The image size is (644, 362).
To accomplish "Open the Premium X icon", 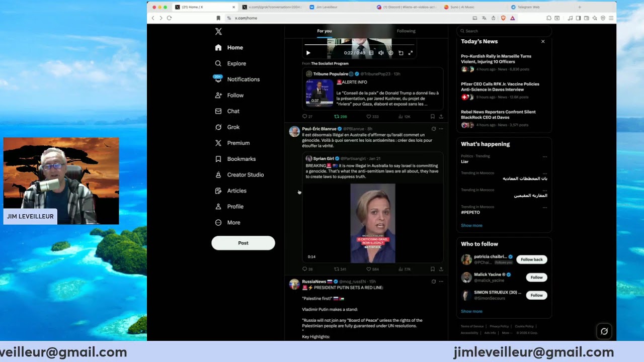I will tap(218, 143).
